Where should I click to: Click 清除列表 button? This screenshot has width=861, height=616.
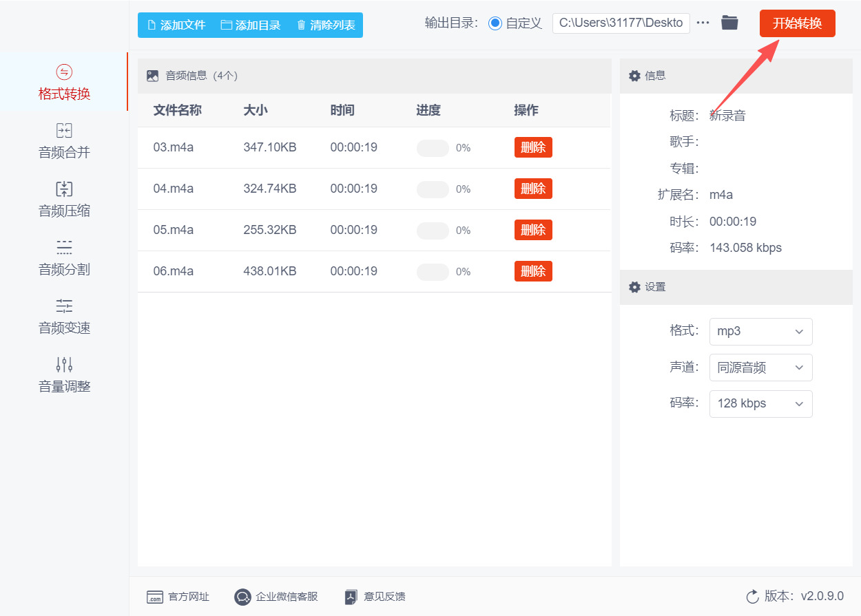pos(326,25)
